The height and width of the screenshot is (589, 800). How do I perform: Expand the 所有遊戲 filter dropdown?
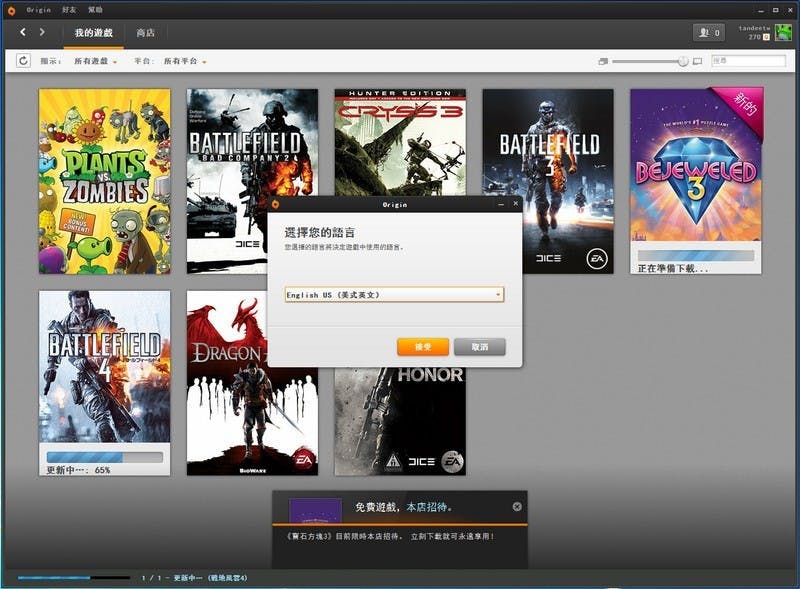[95, 62]
